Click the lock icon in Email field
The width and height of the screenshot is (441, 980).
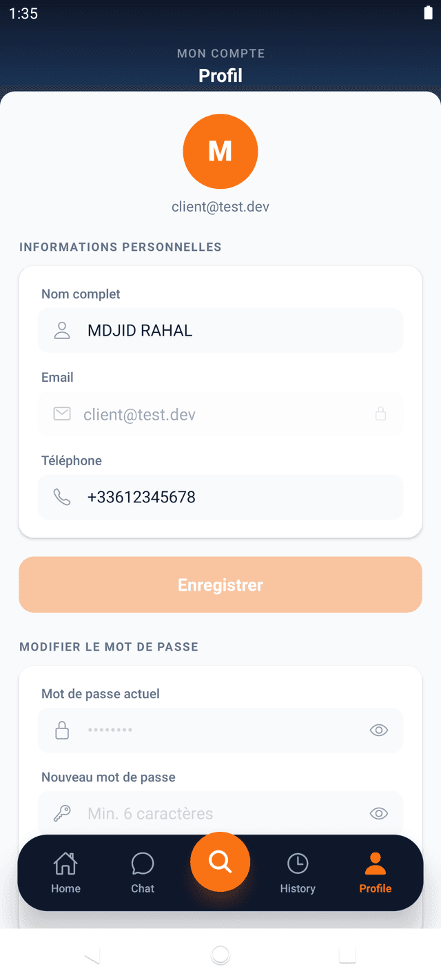click(x=380, y=414)
